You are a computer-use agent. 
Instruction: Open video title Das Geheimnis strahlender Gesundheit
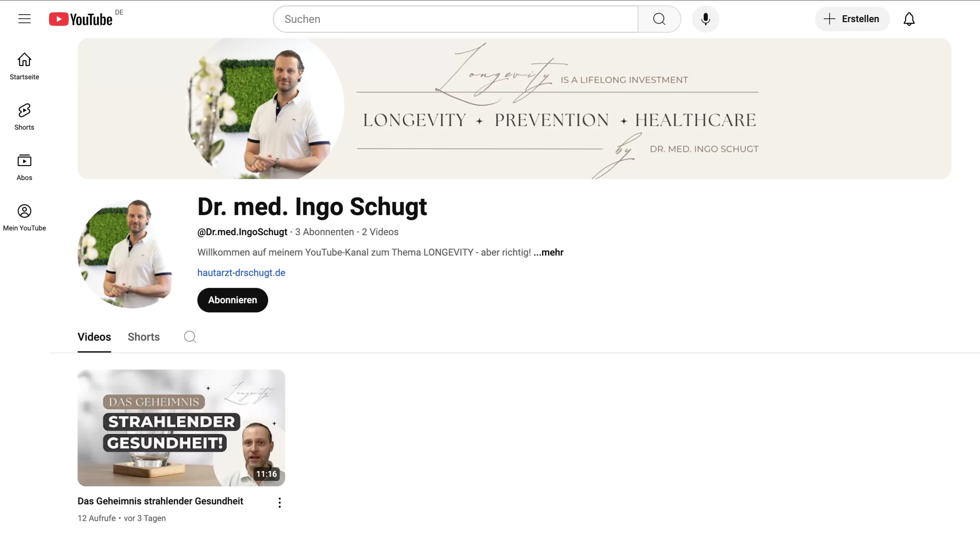(160, 501)
